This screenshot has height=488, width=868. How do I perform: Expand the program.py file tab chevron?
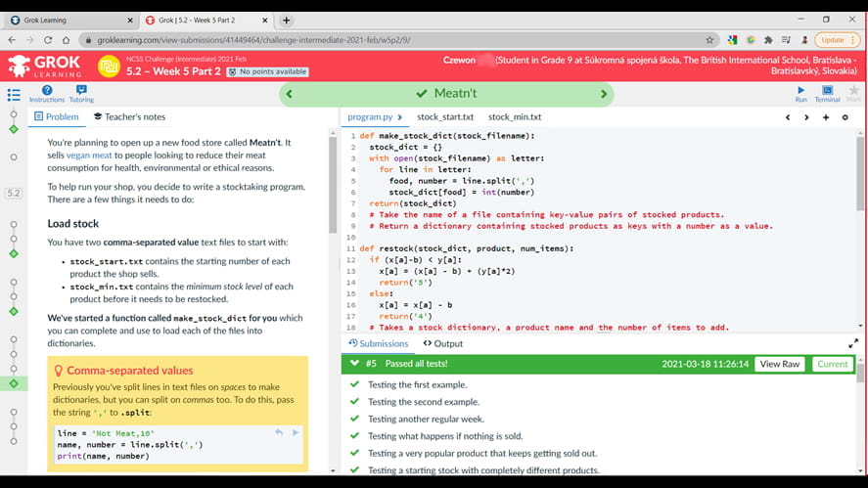pyautogui.click(x=400, y=117)
